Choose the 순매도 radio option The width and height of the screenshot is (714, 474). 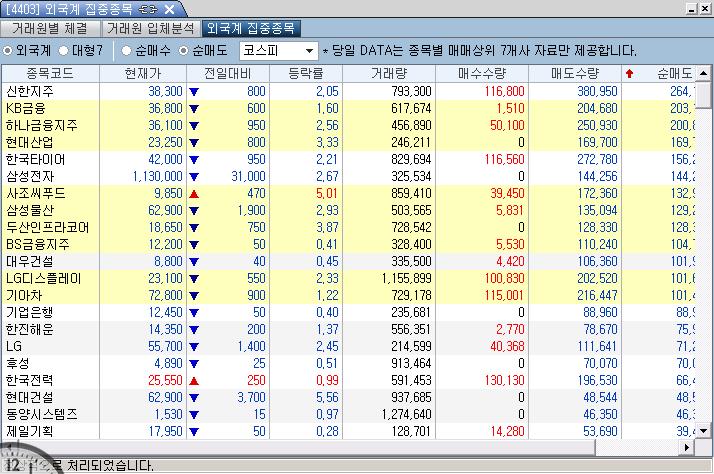[181, 50]
